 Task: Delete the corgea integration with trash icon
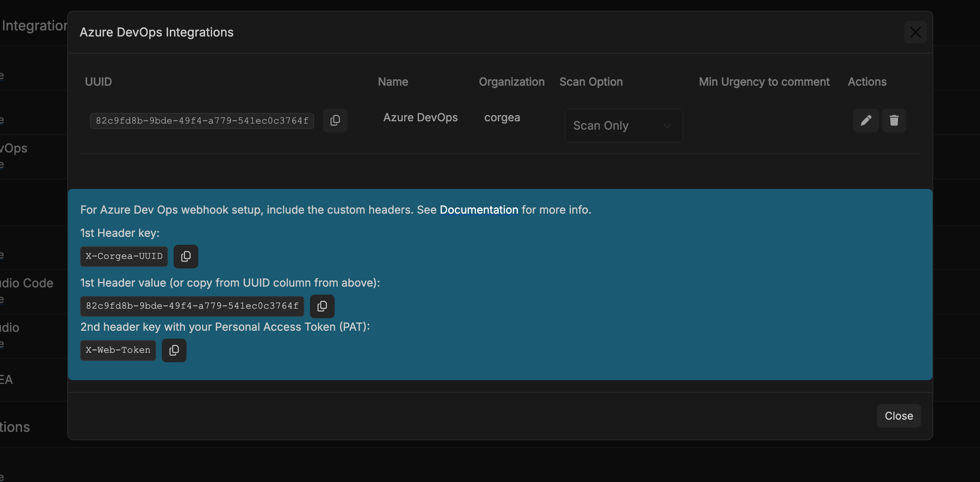click(x=894, y=120)
